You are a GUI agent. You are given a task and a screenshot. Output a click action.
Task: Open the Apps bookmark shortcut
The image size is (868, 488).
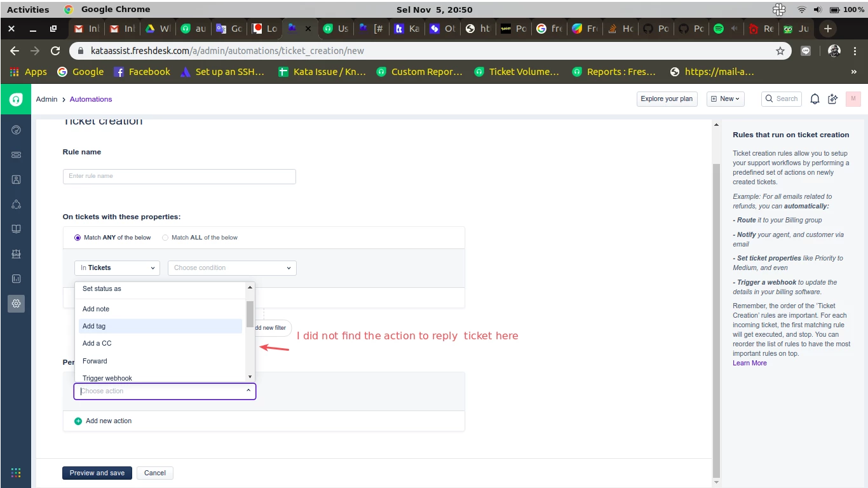pyautogui.click(x=29, y=72)
